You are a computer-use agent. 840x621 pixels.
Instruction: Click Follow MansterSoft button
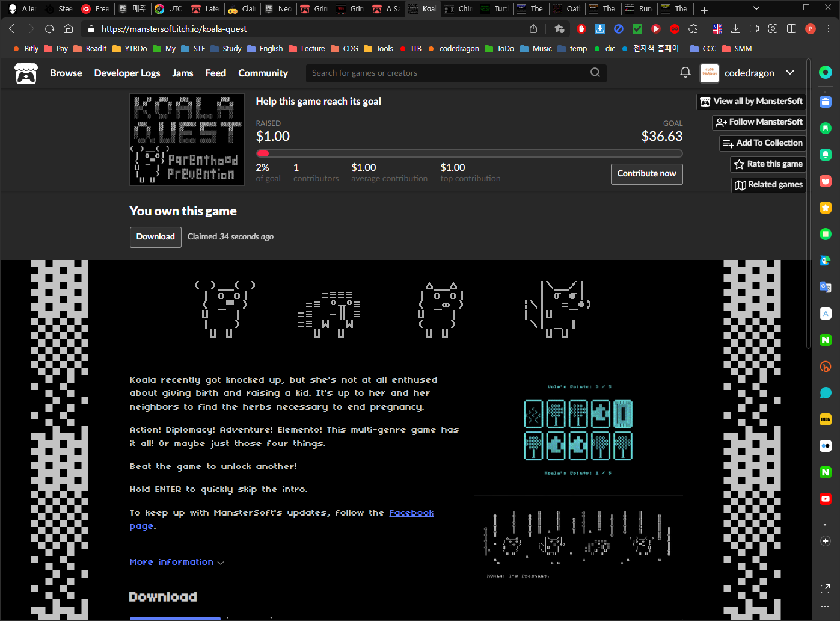[759, 122]
